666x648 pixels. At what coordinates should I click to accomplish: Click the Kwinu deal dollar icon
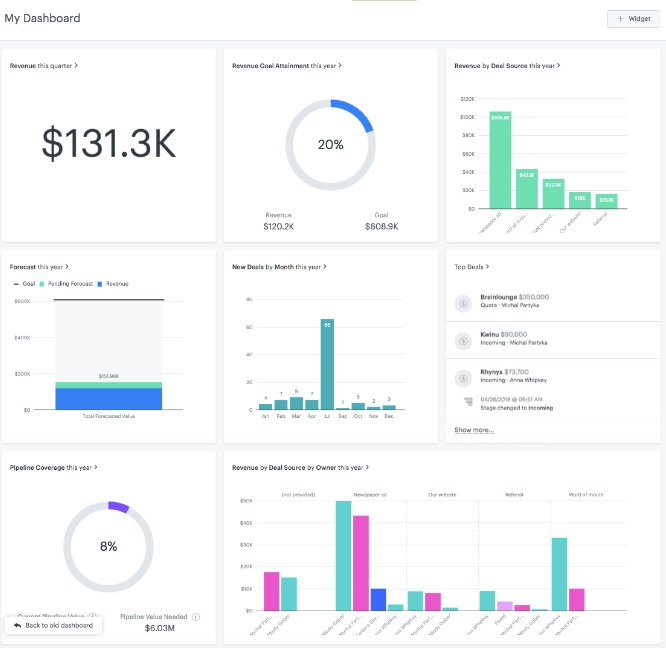tap(463, 341)
